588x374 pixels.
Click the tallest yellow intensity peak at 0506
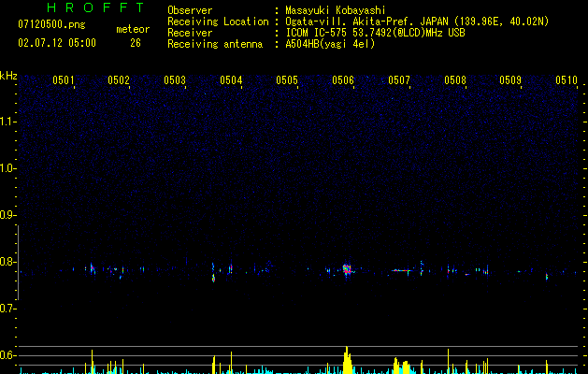348,360
